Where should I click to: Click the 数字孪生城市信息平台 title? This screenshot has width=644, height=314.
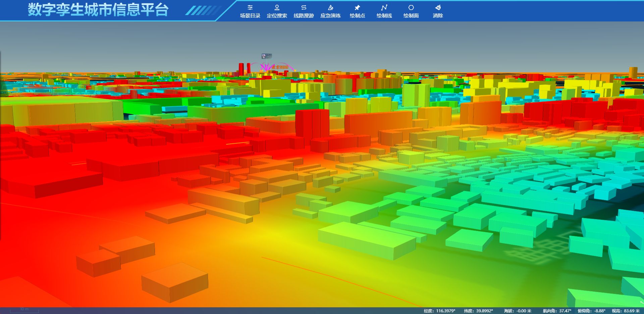click(98, 10)
